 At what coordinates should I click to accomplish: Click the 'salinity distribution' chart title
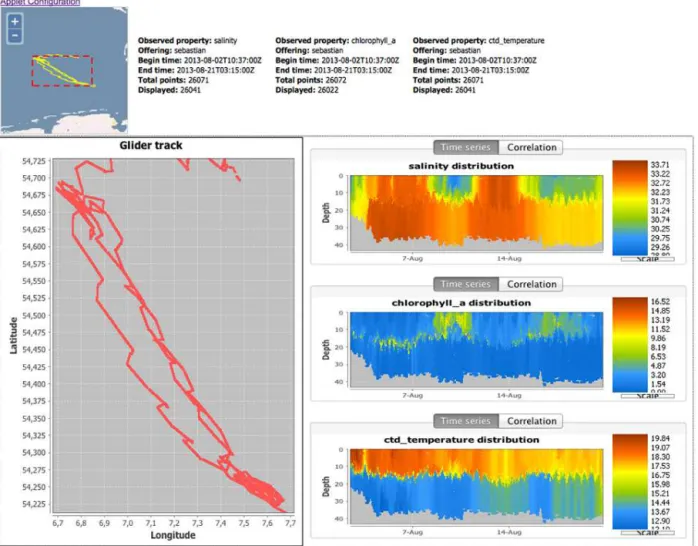[x=461, y=166]
